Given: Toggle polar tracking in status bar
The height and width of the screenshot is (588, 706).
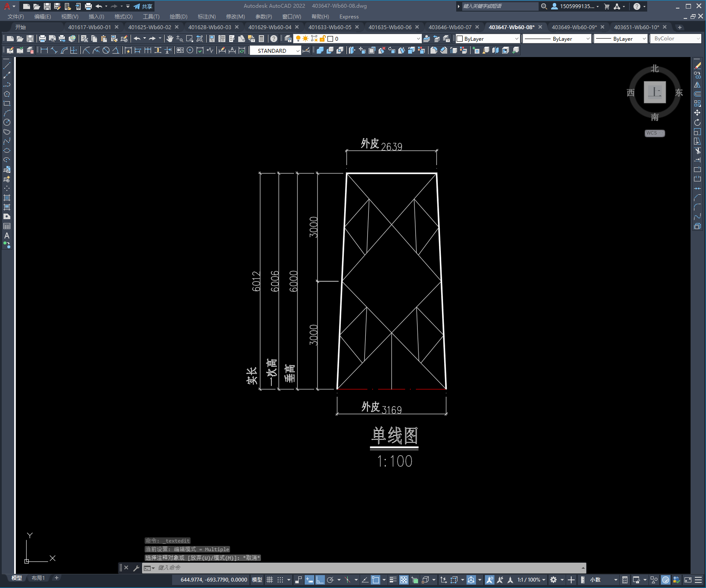Looking at the screenshot, I should [x=330, y=580].
